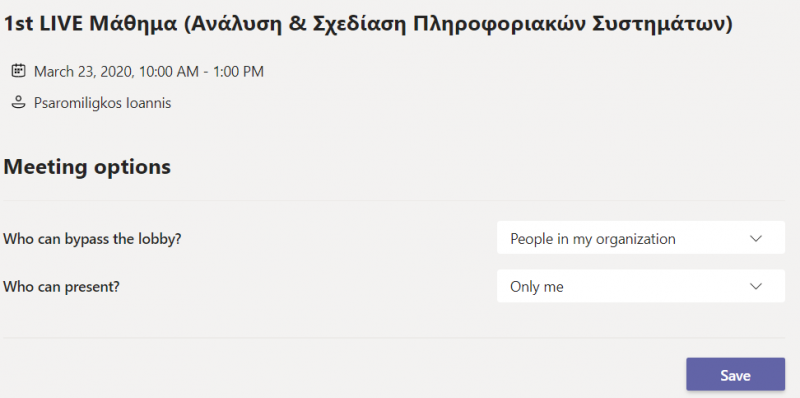Expand the 'Who can present' dropdown chevron
Screen dimensions: 800x398
756,286
